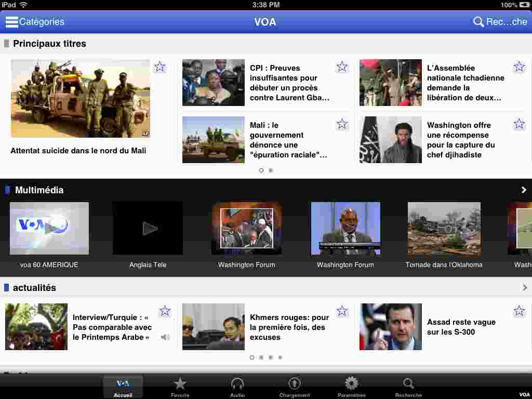532x399 pixels.
Task: Tap the djihadiste chief photo thumbnail
Action: 391,140
